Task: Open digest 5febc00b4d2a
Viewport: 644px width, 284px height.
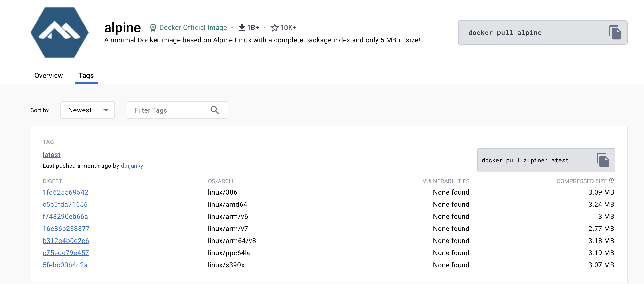Action: coord(65,265)
